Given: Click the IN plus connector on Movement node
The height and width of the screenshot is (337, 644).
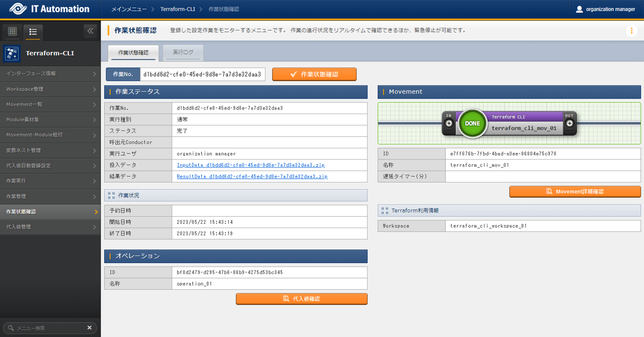Looking at the screenshot, I should pos(449,123).
